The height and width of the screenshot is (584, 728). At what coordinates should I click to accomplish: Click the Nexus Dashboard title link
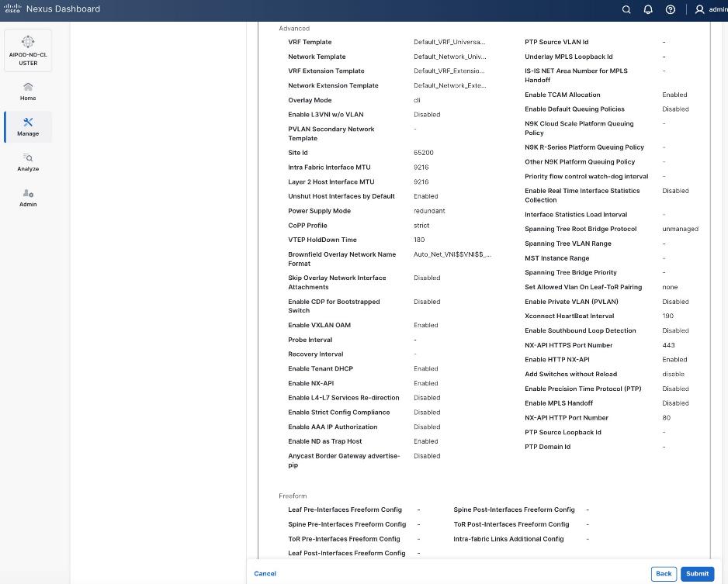click(x=62, y=9)
